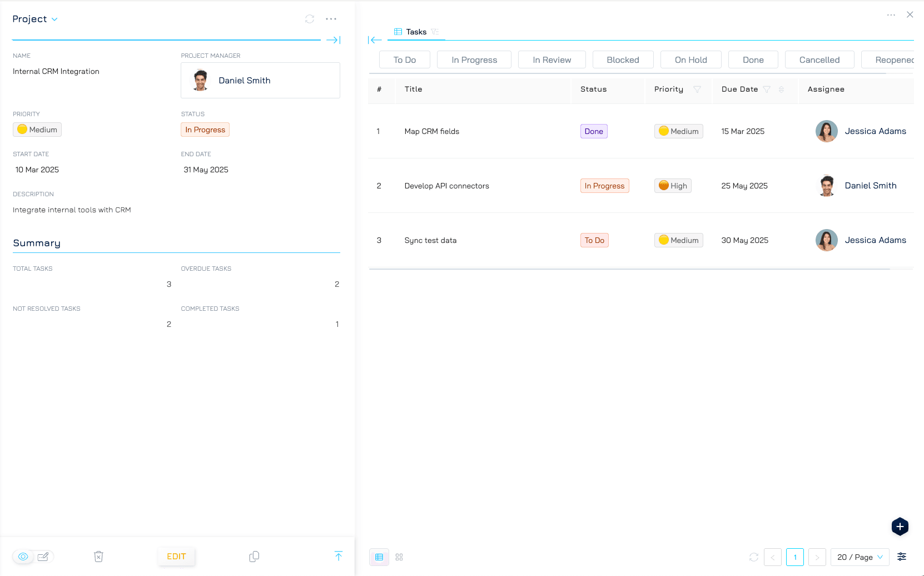Collapse the project panel with arrow icon
This screenshot has height=576, width=924.
click(x=333, y=40)
